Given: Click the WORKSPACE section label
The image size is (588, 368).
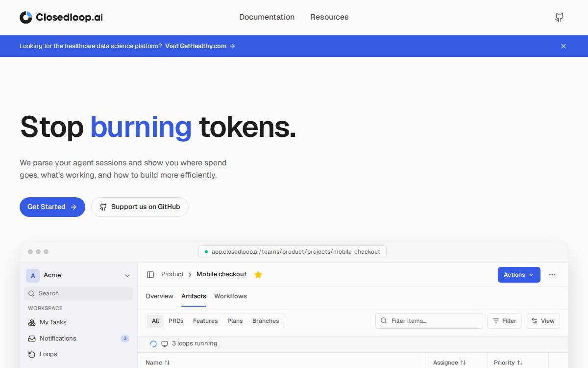Looking at the screenshot, I should [x=45, y=308].
